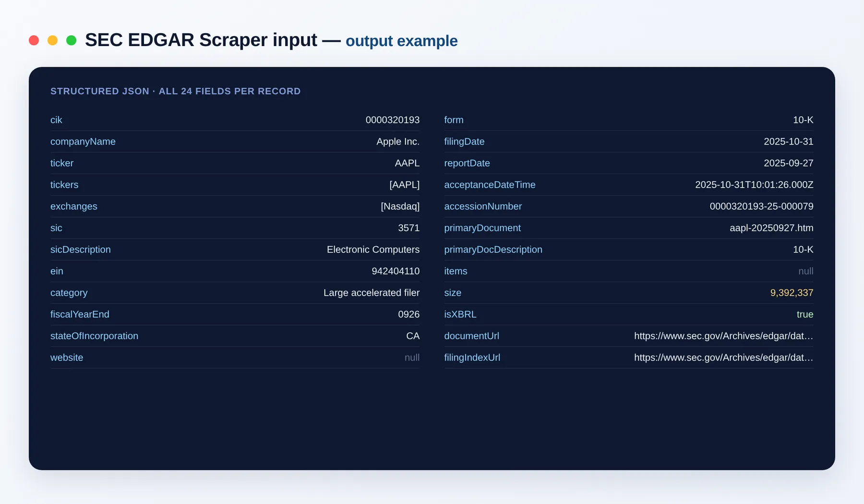Open the documentUrl sec.gov link
The height and width of the screenshot is (504, 864).
tap(723, 336)
